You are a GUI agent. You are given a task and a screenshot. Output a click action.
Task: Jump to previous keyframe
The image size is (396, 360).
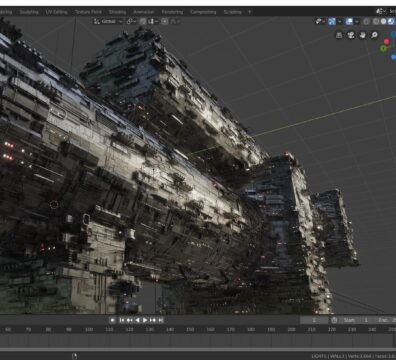click(130, 320)
